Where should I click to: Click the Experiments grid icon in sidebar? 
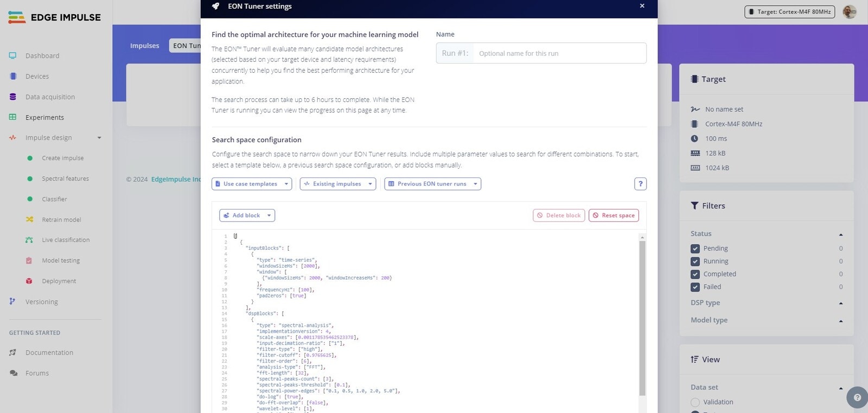[x=12, y=117]
